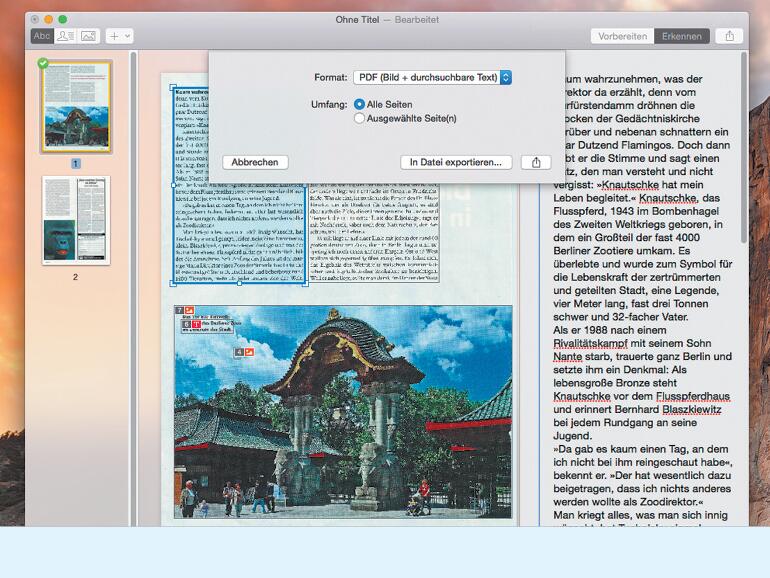Select the Abc text zone tool
The image size is (770, 578).
tap(42, 36)
